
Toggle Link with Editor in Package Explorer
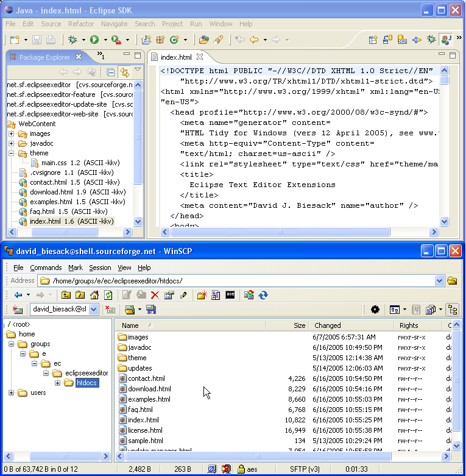coord(125,72)
